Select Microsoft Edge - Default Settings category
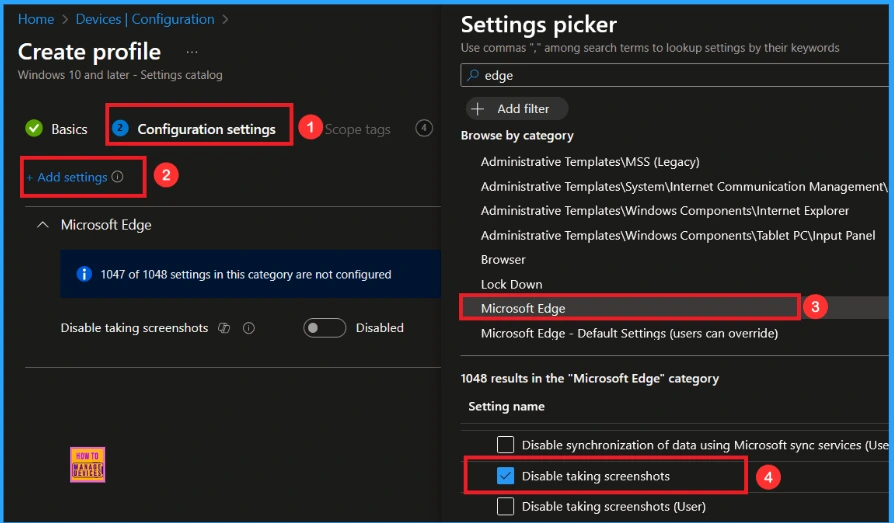The width and height of the screenshot is (894, 523). pyautogui.click(x=629, y=333)
